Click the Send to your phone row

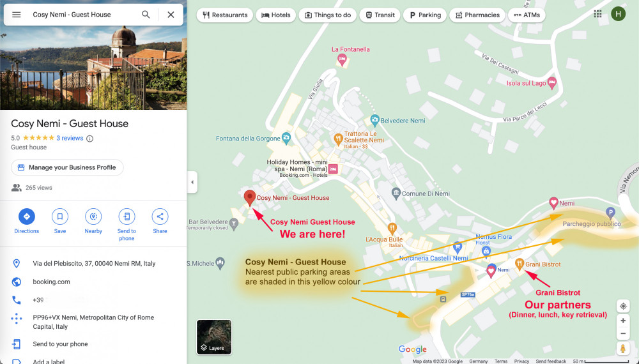point(93,344)
